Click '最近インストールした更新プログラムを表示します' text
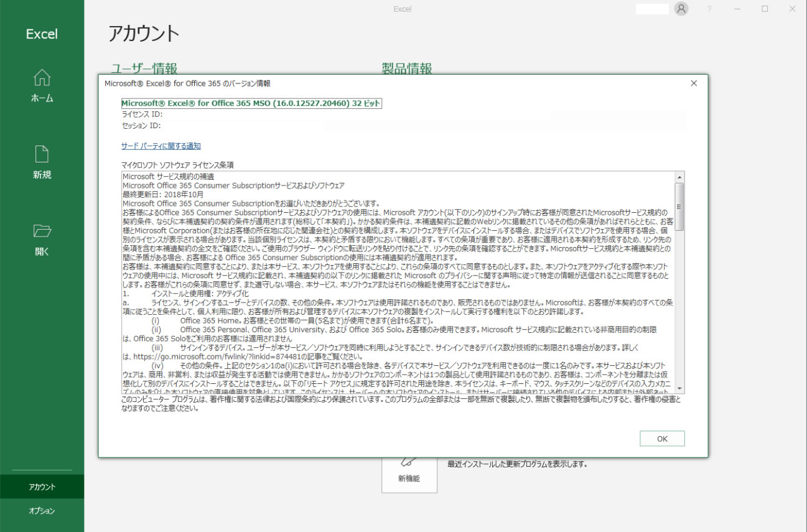The image size is (807, 532). point(518,464)
